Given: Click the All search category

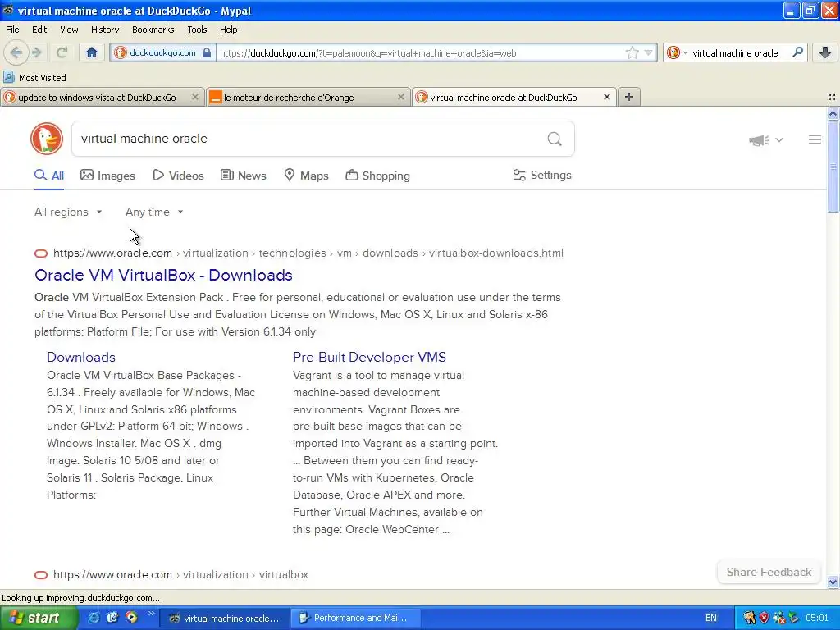Looking at the screenshot, I should click(49, 176).
